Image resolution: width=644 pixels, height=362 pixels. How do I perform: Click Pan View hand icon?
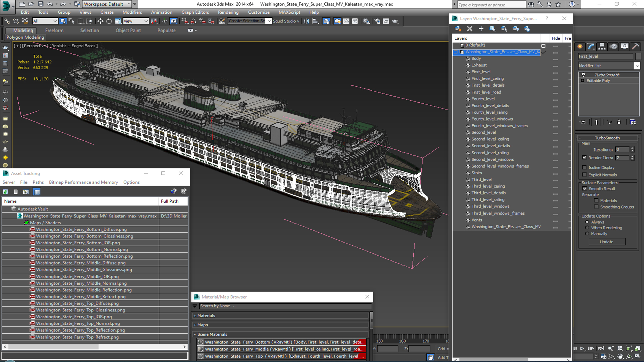[x=620, y=356]
